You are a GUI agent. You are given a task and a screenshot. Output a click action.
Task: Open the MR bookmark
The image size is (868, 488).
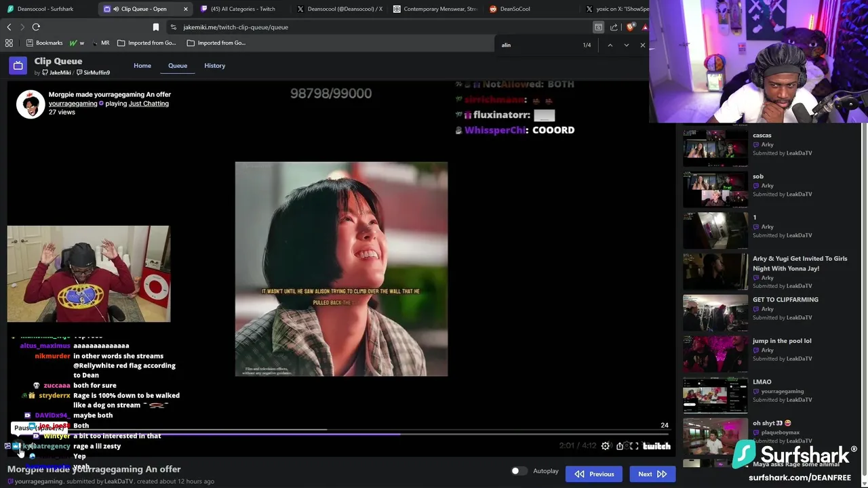click(100, 43)
